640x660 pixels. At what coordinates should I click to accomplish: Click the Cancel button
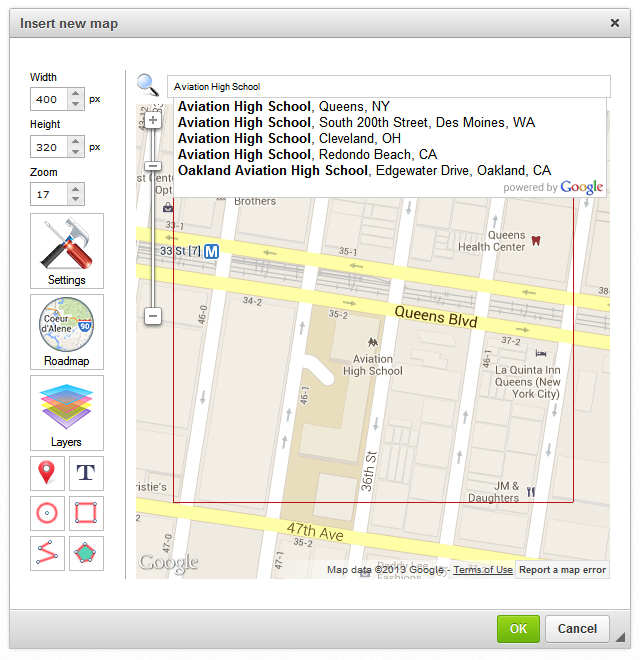(x=577, y=629)
